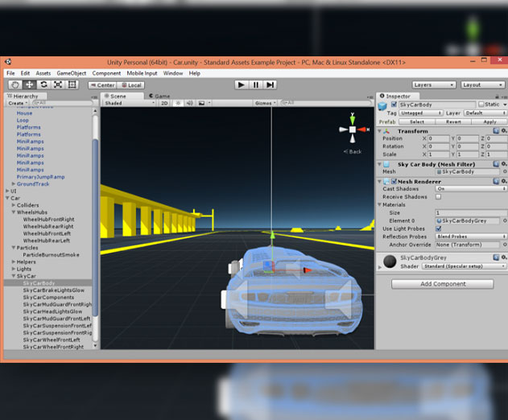Select the Scale tool
The height and width of the screenshot is (420, 508).
tap(58, 84)
